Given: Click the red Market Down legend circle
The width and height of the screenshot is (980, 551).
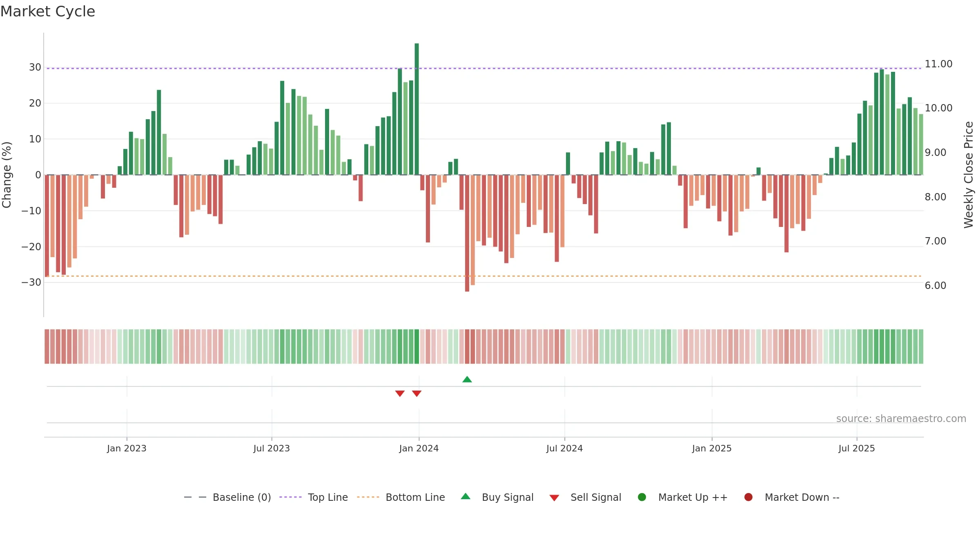Looking at the screenshot, I should (x=748, y=497).
